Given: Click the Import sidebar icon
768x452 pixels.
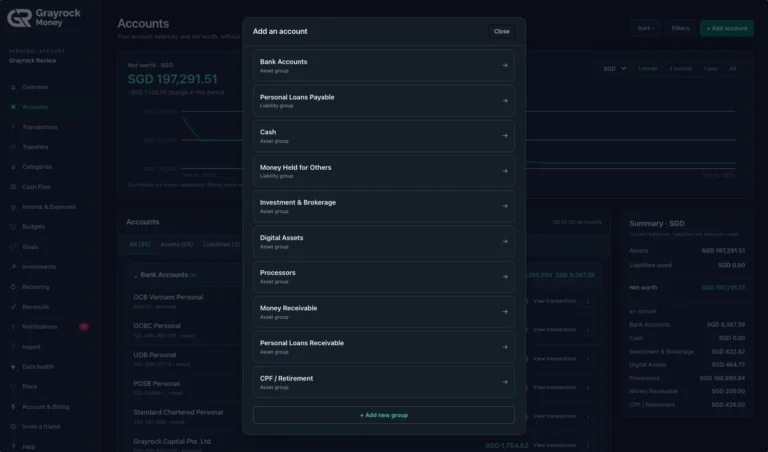Looking at the screenshot, I should (13, 347).
